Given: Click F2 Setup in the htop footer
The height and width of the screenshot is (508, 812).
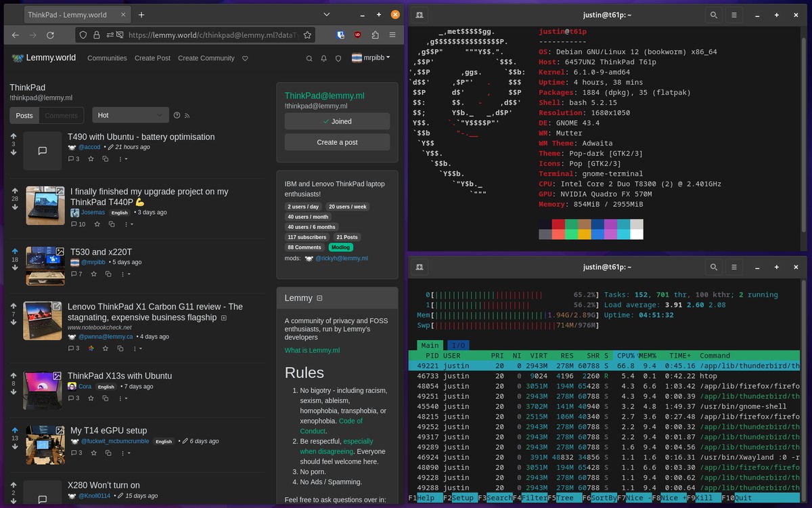Looking at the screenshot, I should (459, 498).
